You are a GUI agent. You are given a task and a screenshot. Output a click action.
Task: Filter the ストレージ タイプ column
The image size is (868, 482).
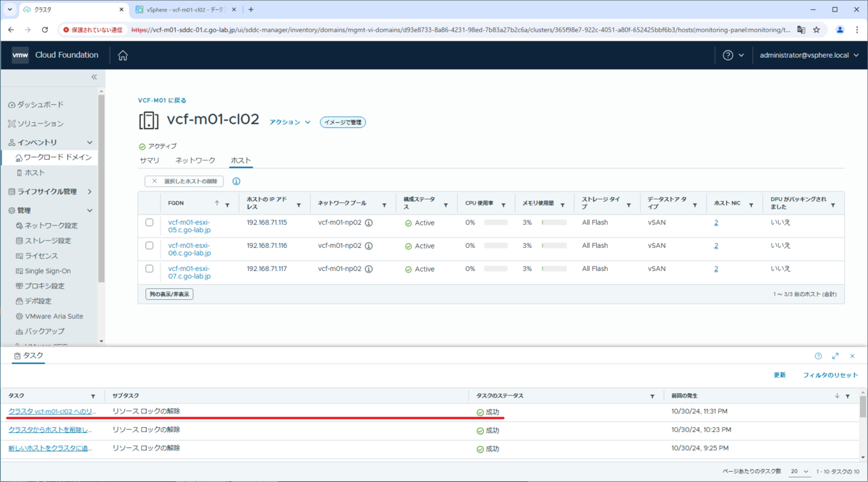click(629, 205)
